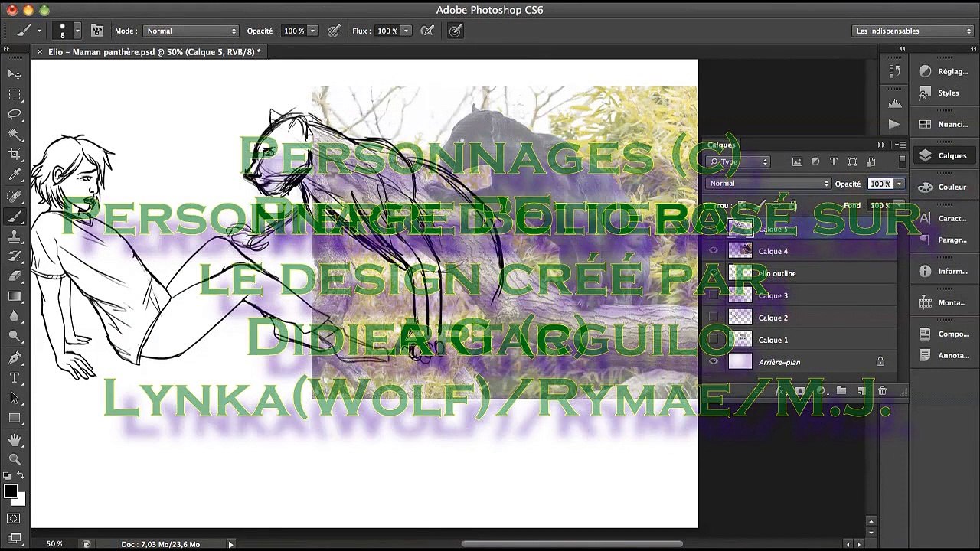Select the Type tool
The height and width of the screenshot is (551, 980).
tap(15, 378)
